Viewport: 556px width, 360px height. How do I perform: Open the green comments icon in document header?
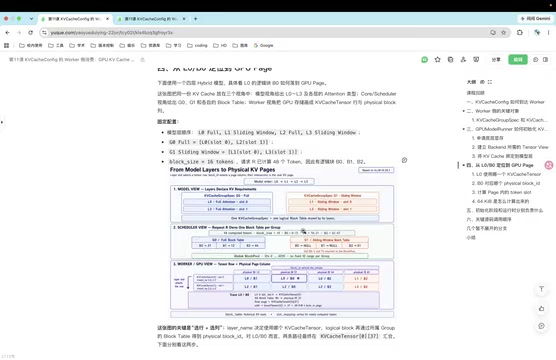(x=424, y=60)
